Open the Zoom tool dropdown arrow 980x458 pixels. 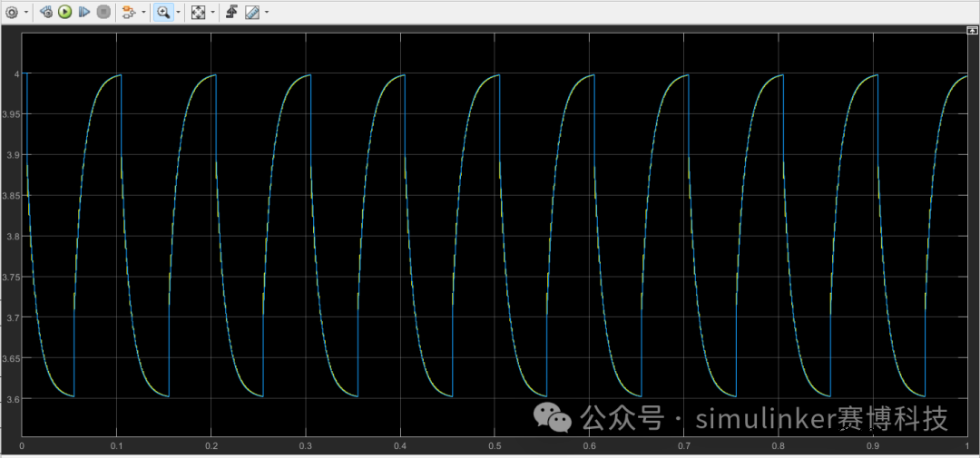pos(178,13)
